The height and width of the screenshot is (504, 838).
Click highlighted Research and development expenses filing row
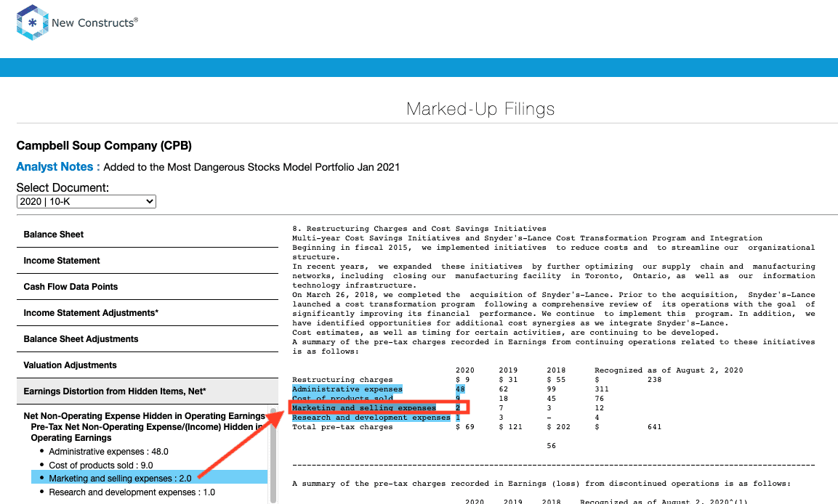point(371,418)
